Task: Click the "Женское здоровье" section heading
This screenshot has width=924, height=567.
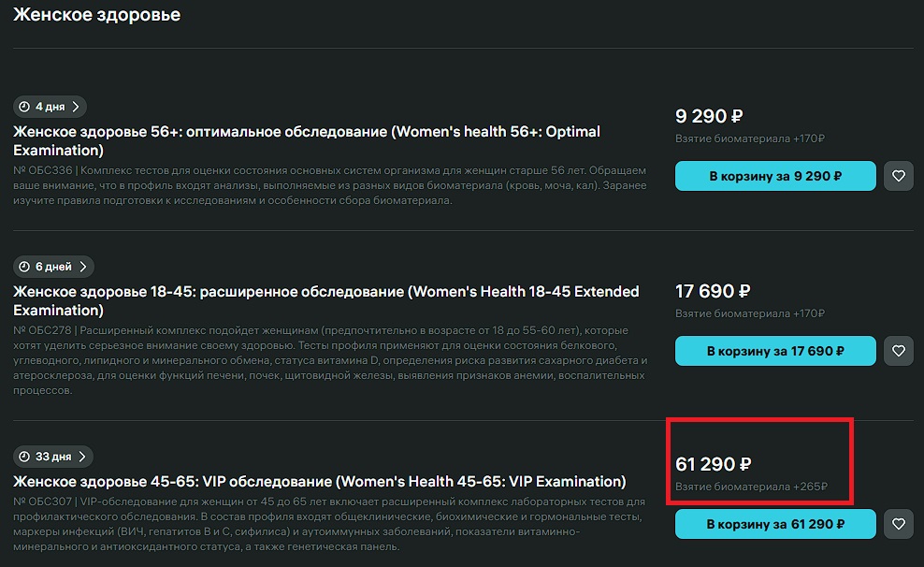Action: coord(96,15)
